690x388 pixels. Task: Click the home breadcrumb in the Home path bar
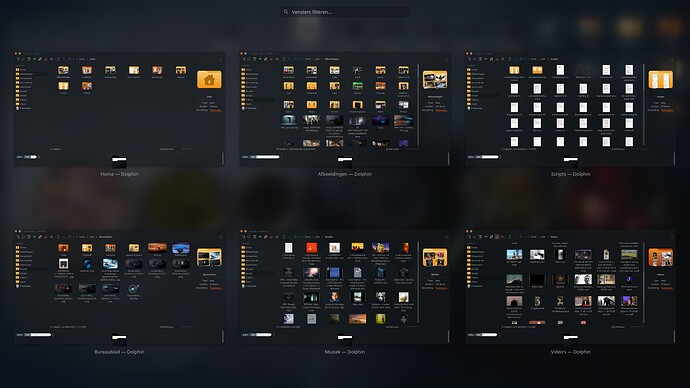(82, 59)
